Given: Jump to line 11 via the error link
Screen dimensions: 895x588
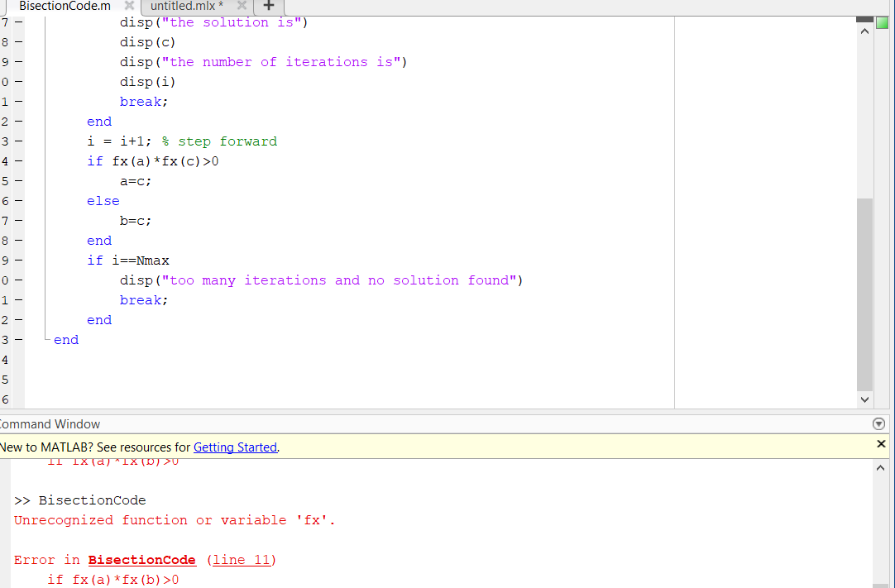Looking at the screenshot, I should 242,560.
